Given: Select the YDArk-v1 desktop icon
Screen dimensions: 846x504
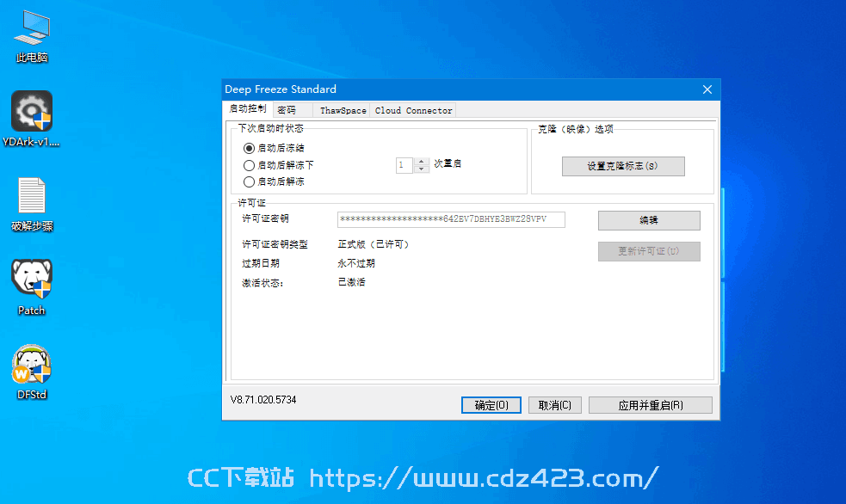Looking at the screenshot, I should click(31, 119).
